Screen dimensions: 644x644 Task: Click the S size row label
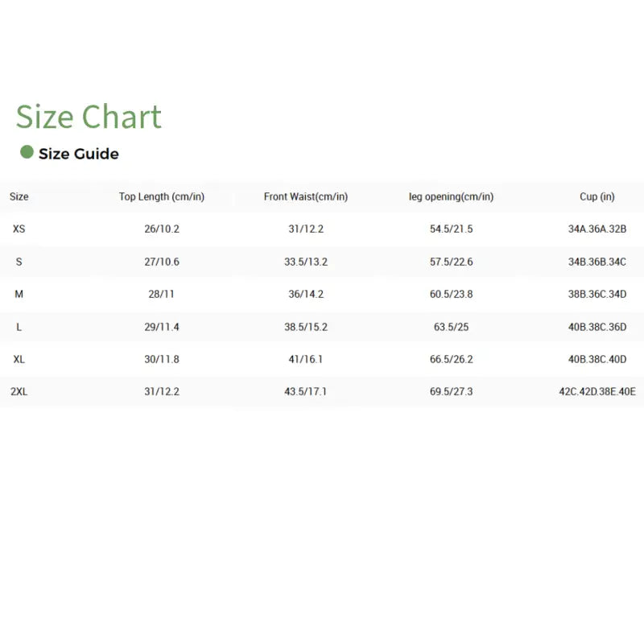19,262
